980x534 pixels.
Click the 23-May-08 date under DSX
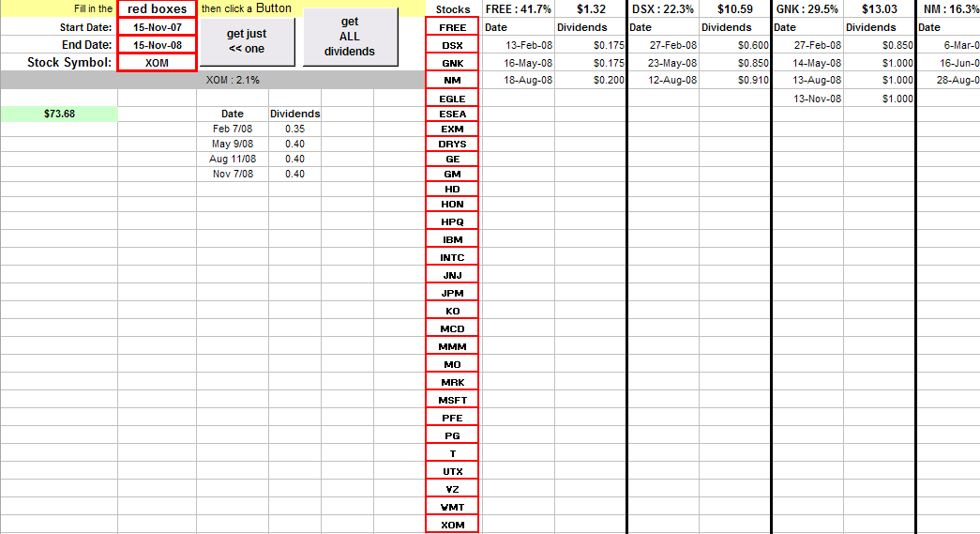point(663,63)
